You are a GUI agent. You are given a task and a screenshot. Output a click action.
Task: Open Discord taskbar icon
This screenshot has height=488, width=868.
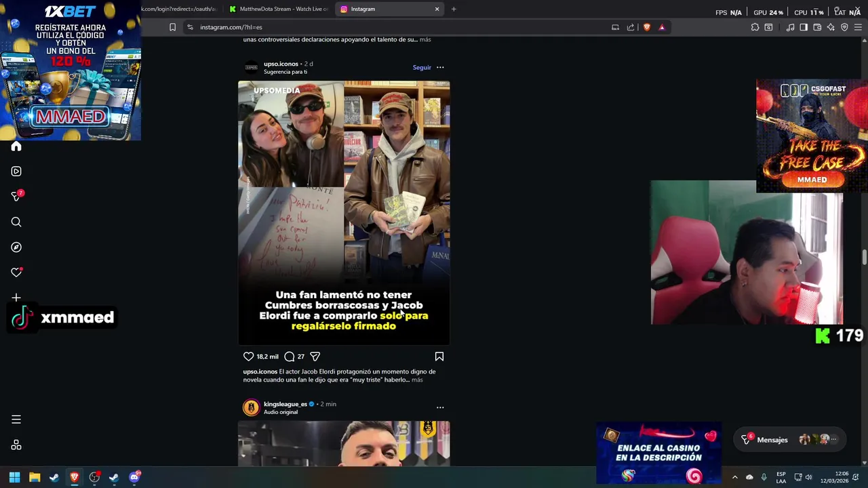pos(134,477)
